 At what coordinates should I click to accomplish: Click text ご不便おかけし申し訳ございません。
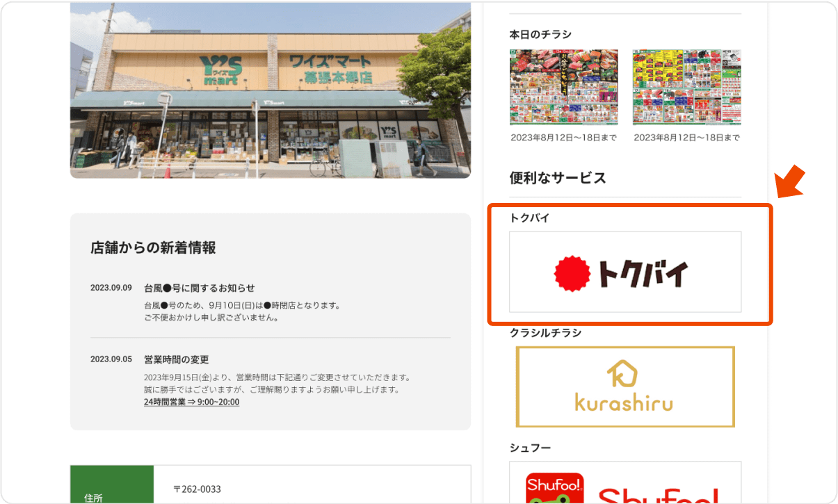(x=211, y=318)
